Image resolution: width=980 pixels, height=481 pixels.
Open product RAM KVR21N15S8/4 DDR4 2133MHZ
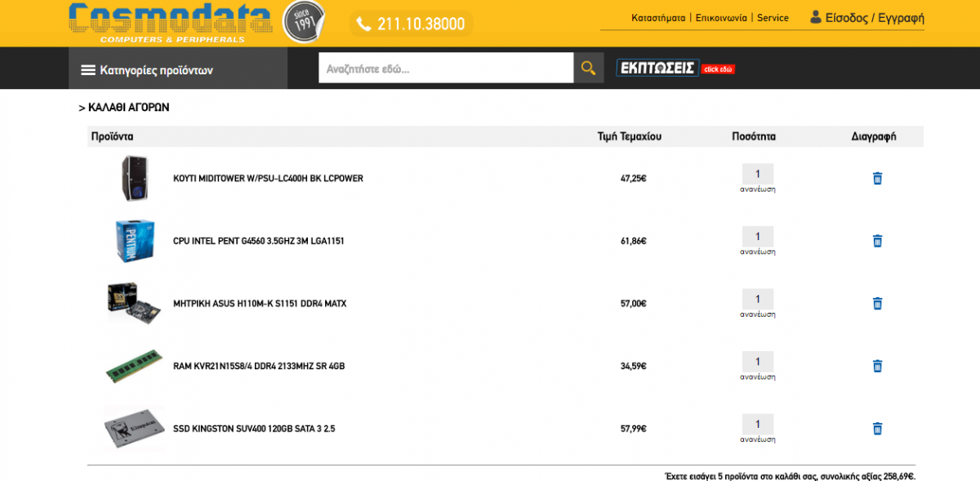pyautogui.click(x=259, y=366)
